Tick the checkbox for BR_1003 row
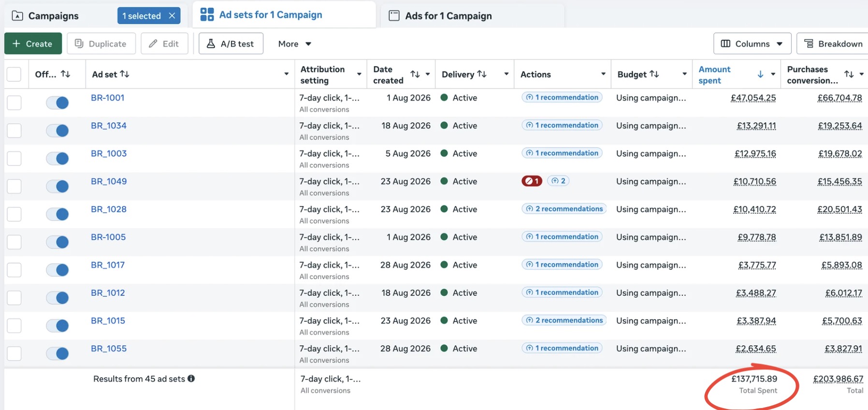The image size is (868, 410). (x=14, y=158)
